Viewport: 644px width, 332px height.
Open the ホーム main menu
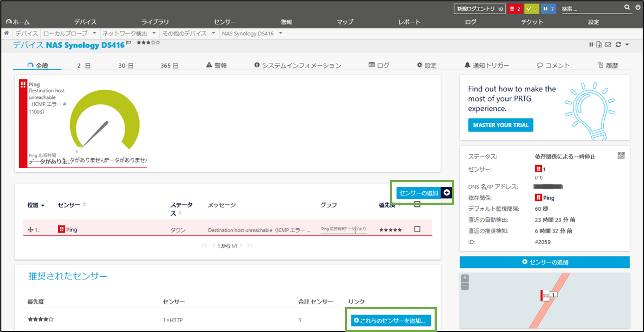17,22
